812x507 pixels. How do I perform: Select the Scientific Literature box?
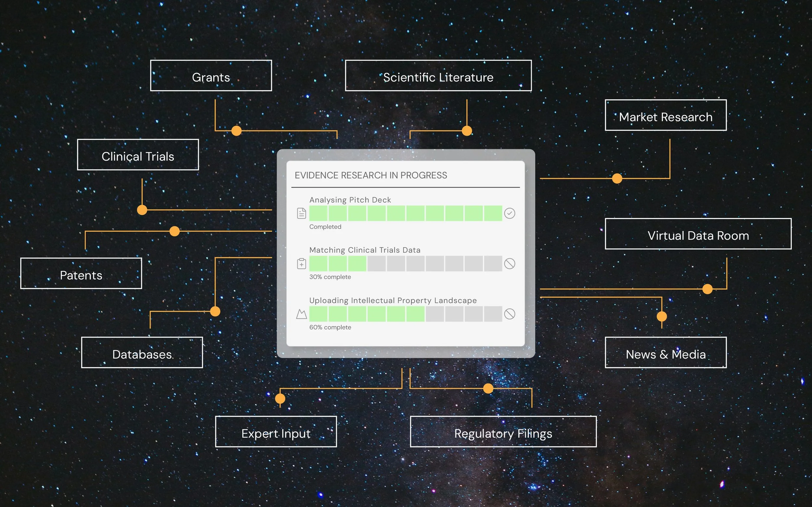[x=438, y=75]
